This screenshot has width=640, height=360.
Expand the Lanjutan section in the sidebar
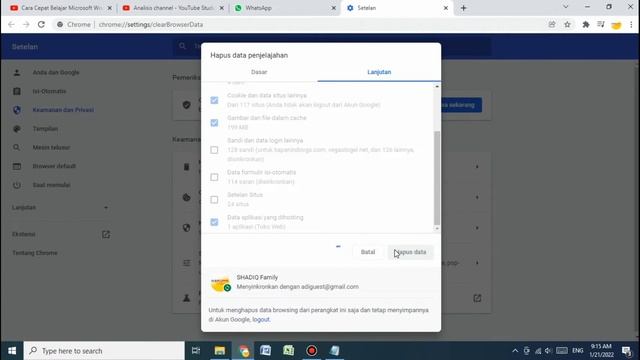click(x=60, y=208)
